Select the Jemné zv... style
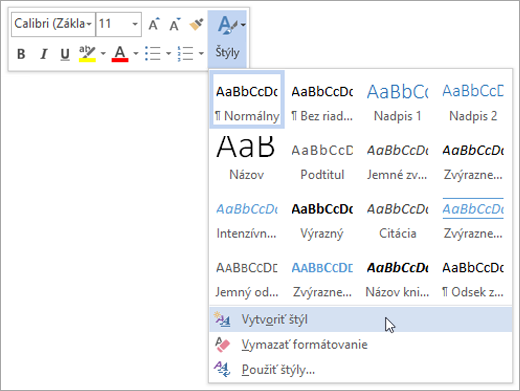Viewport: 520px width, 391px height. coord(397,158)
